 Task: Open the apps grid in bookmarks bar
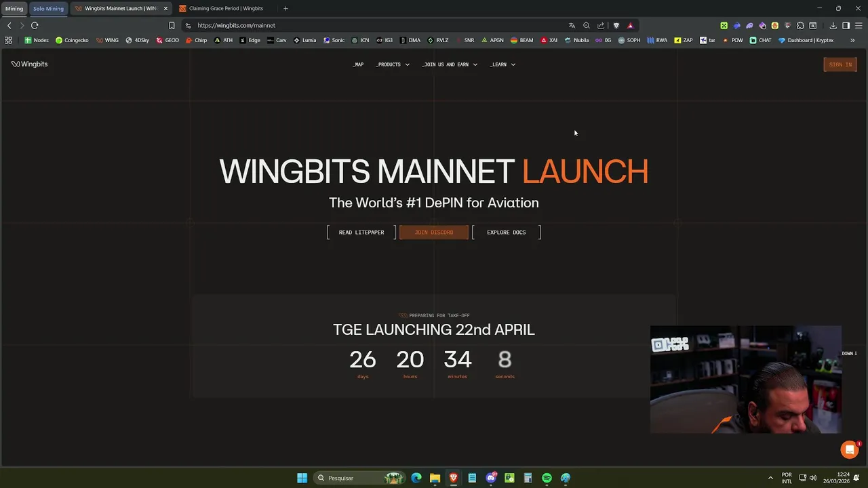click(8, 40)
